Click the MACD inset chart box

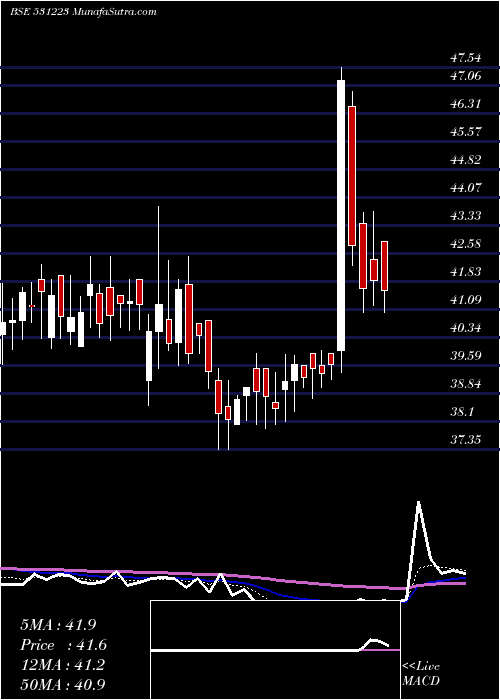coord(275,650)
